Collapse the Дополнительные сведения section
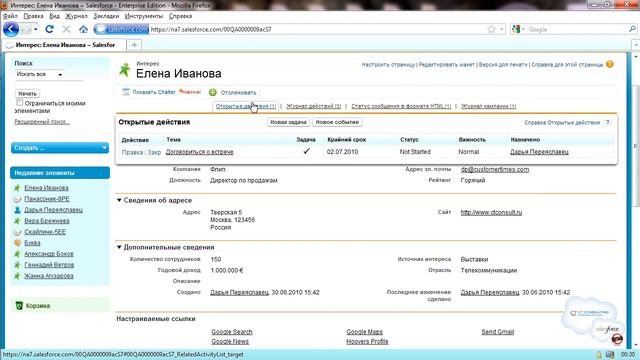This screenshot has width=640, height=360. coord(119,247)
